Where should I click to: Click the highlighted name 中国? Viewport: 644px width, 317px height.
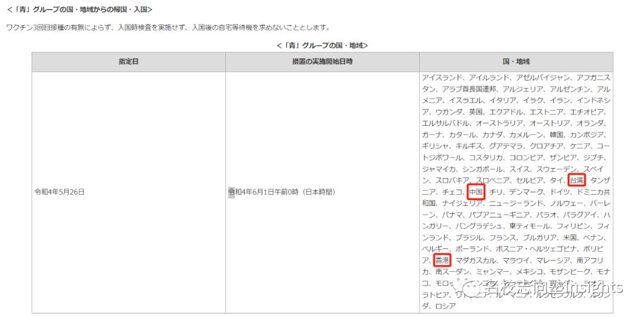(477, 192)
